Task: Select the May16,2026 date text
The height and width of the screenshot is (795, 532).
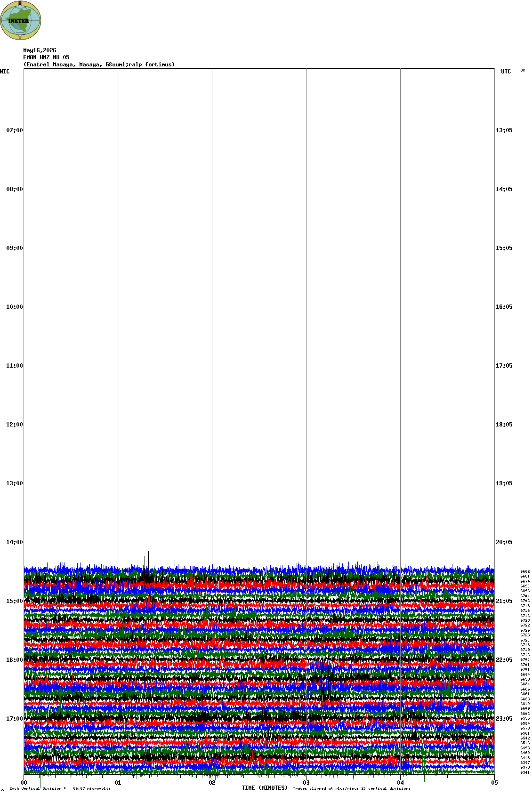Action: point(40,50)
